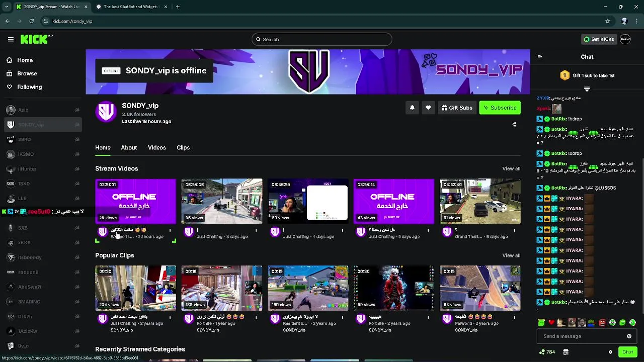644x362 pixels.
Task: Play the 99 views Fortnite clip
Action: click(394, 288)
